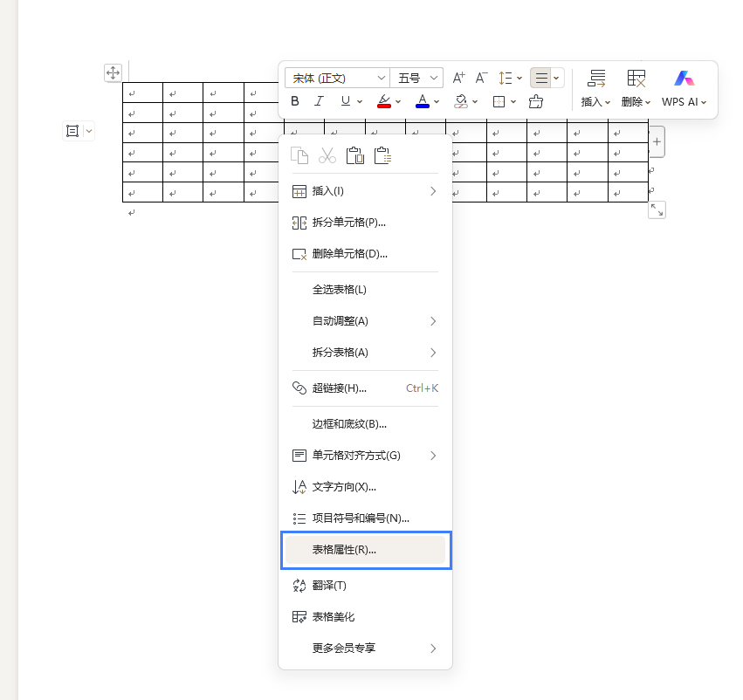Click the table move handle icon
Viewport: 743px width, 700px height.
(113, 72)
